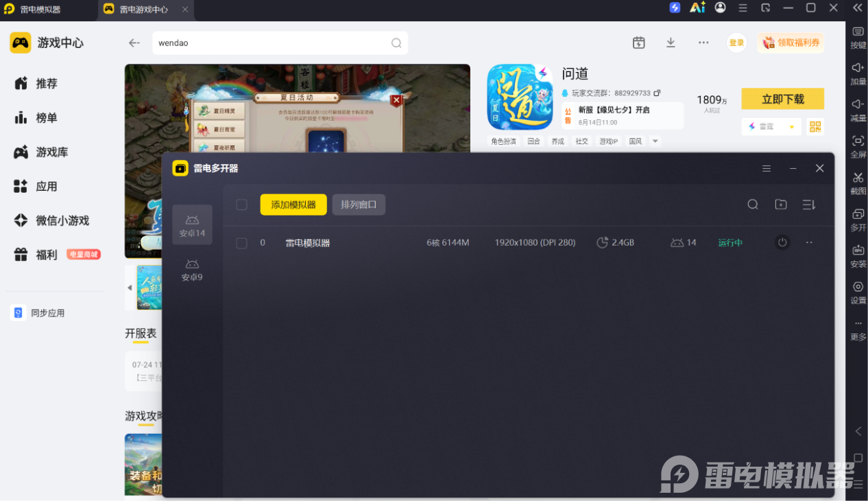Select 榜单 in the sidebar

(x=47, y=118)
